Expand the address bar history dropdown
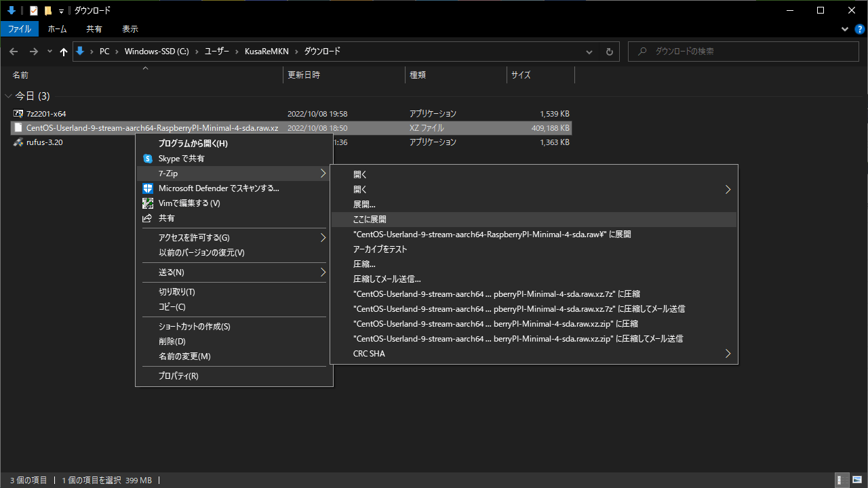 [590, 52]
